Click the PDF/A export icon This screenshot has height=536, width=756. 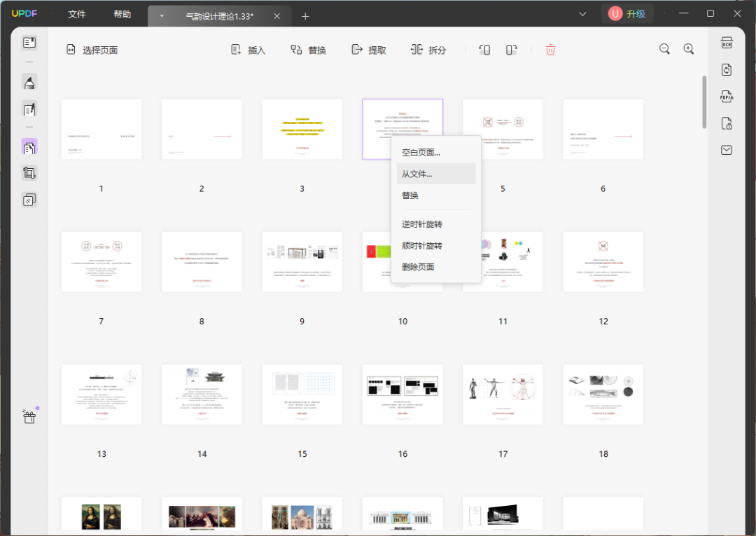click(727, 97)
